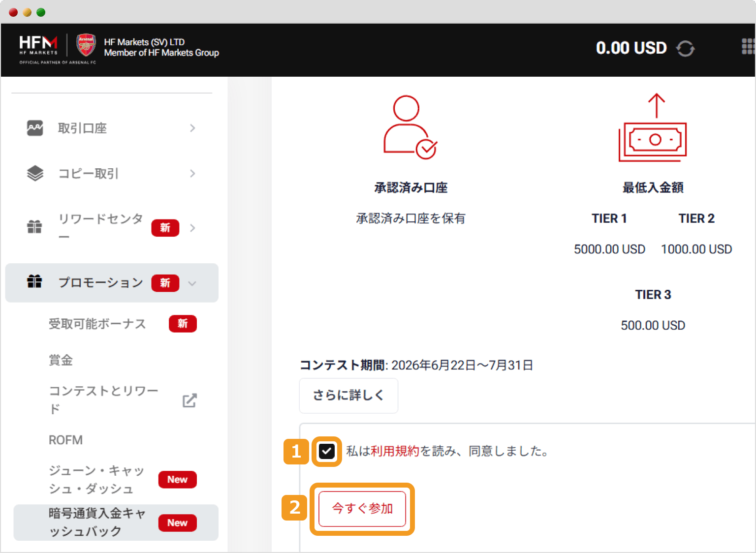Click the green macOS window button
This screenshot has height=553, width=756.
[41, 12]
